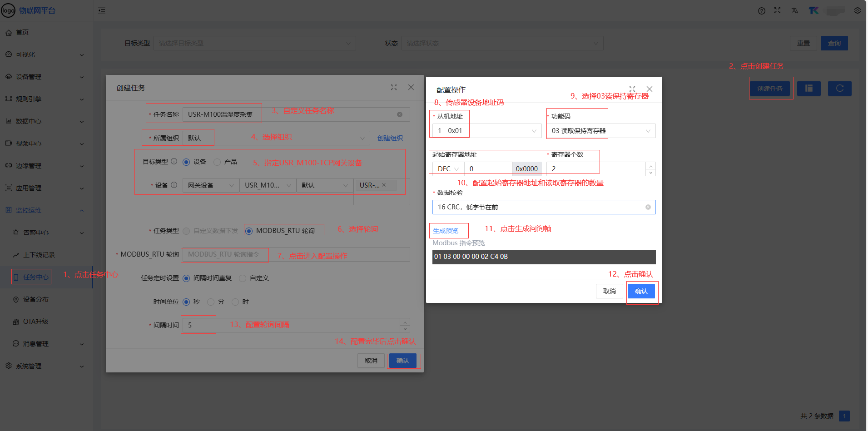Open the help question mark icon

click(x=761, y=11)
